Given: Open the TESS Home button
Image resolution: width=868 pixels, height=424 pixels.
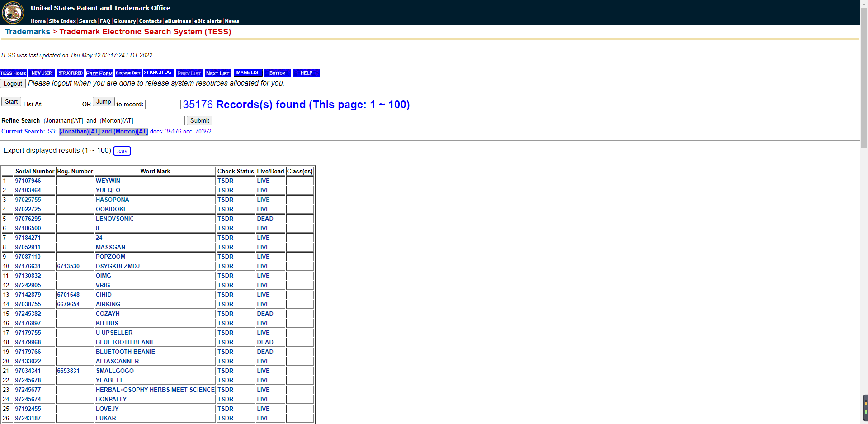Looking at the screenshot, I should pos(13,73).
